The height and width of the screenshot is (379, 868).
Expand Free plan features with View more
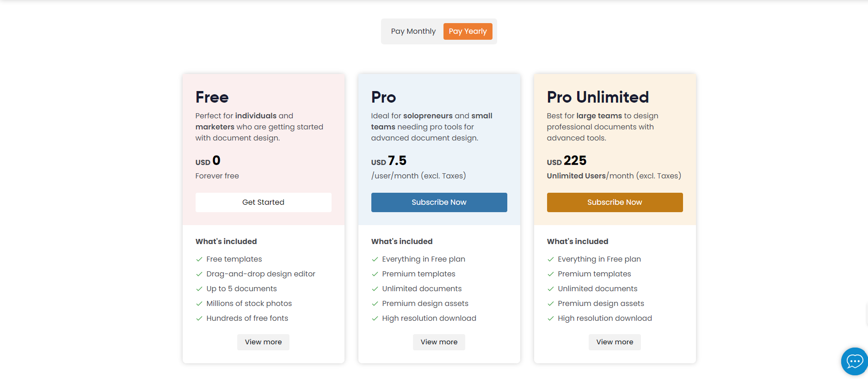coord(263,342)
